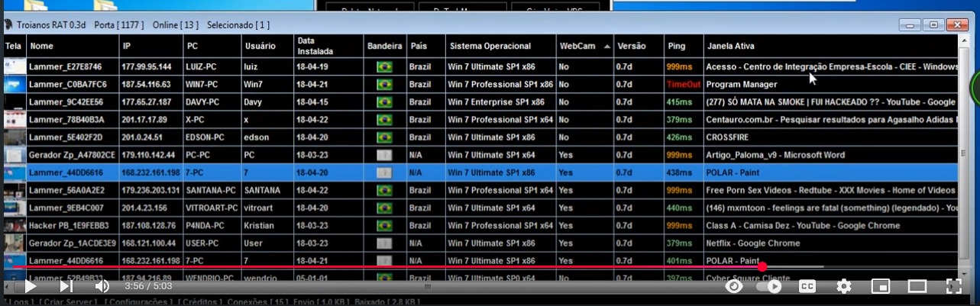980x306 pixels.
Task: Click the Ping column header
Action: [683, 46]
